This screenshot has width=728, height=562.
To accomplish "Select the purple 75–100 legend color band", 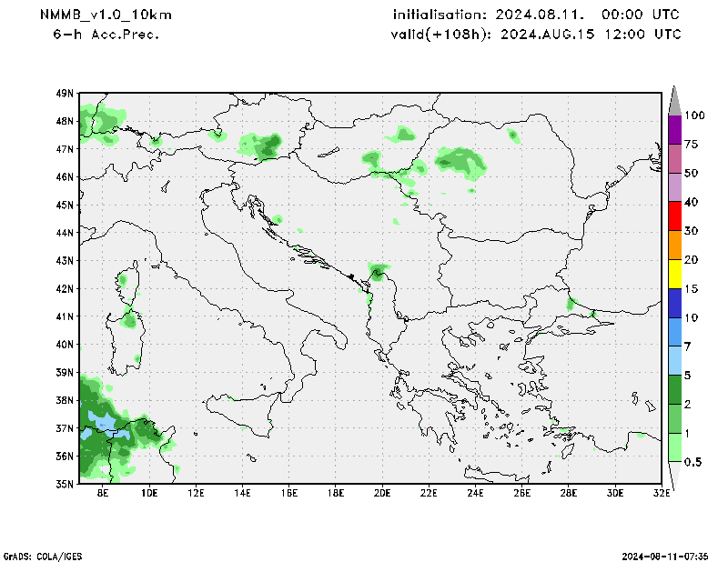I will tap(674, 129).
